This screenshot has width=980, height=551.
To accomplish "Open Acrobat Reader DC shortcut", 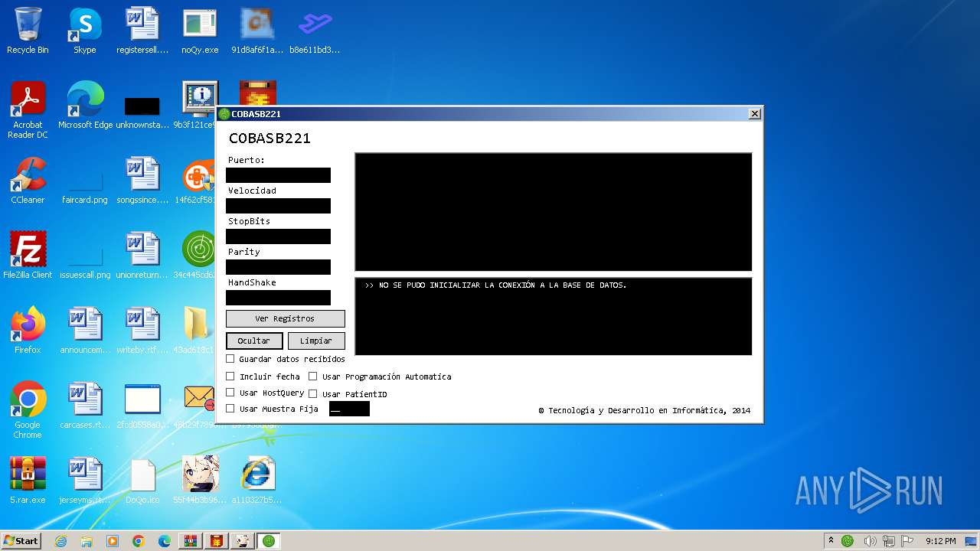I will (x=28, y=110).
